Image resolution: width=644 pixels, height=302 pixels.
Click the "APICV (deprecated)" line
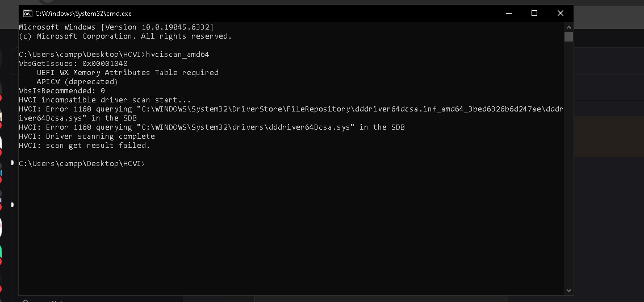point(77,82)
